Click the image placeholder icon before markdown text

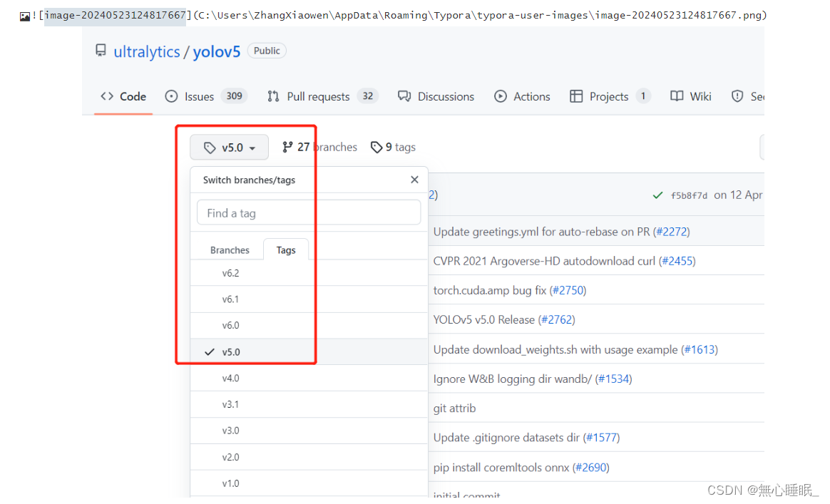(x=24, y=16)
